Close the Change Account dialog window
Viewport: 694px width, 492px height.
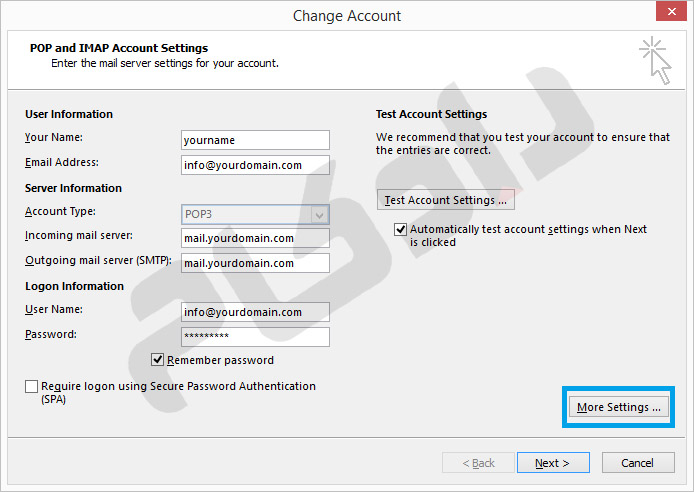point(669,13)
